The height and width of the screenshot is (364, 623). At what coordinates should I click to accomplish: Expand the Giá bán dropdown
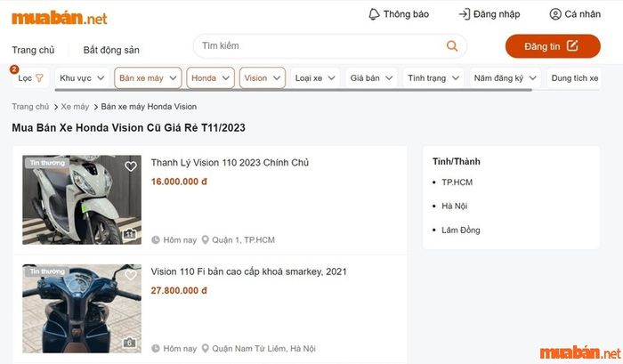(x=371, y=78)
